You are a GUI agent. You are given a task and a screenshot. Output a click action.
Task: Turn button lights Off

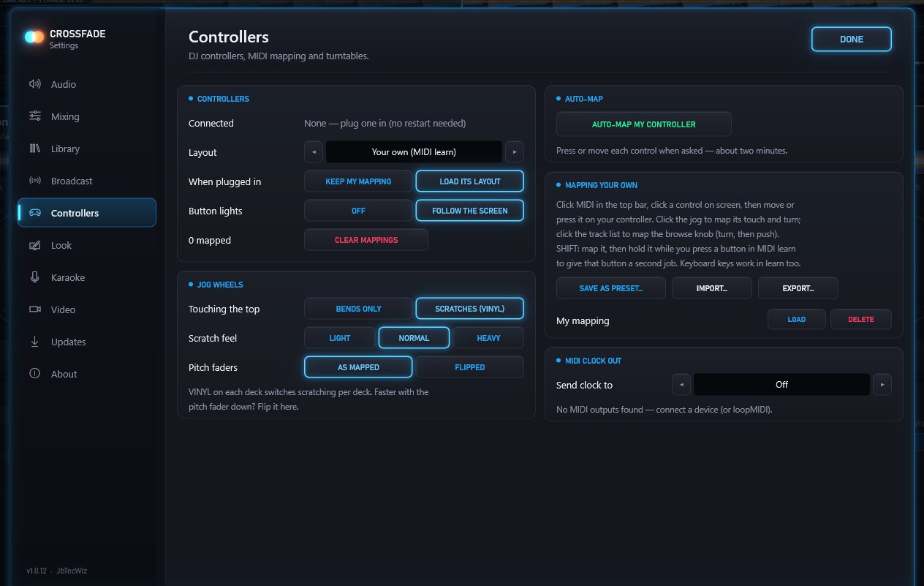click(x=358, y=211)
